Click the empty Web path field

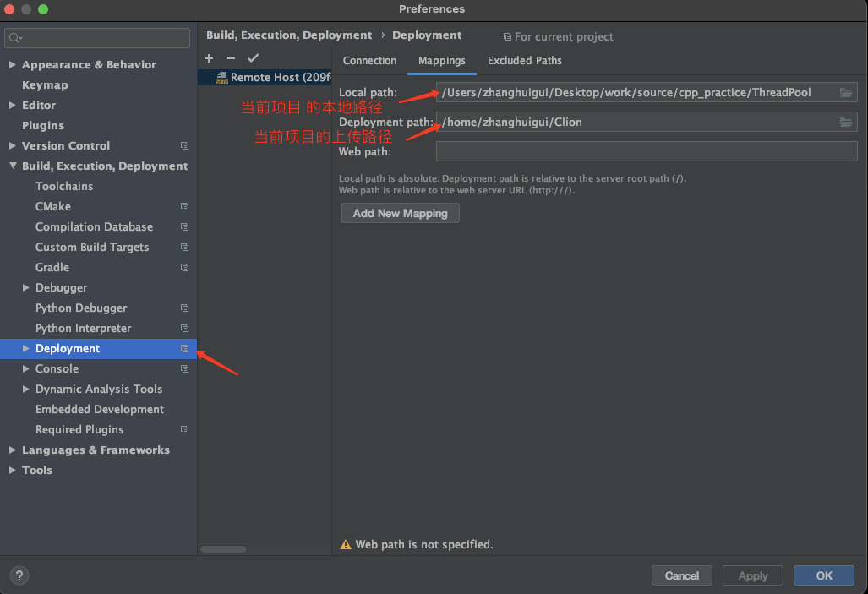[x=647, y=151]
